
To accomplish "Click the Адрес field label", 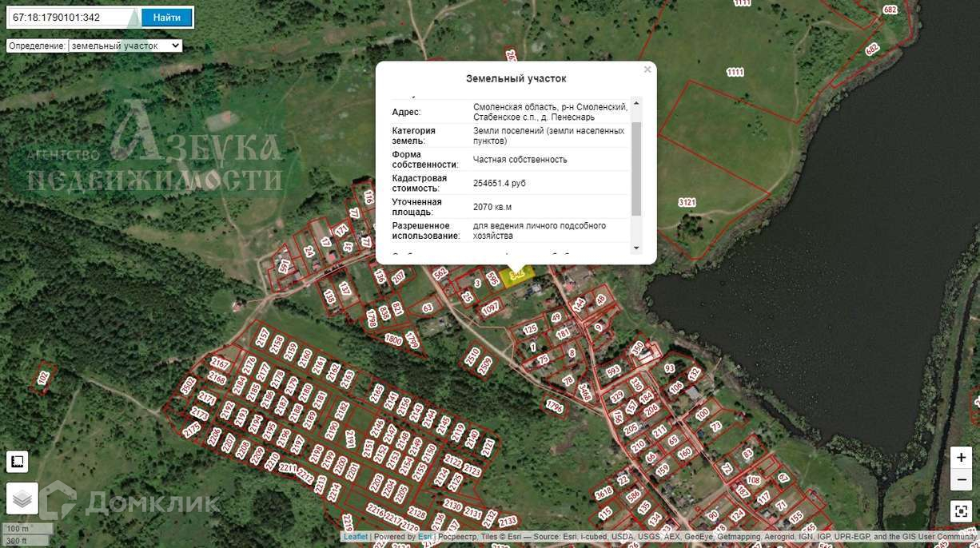I will tap(406, 112).
